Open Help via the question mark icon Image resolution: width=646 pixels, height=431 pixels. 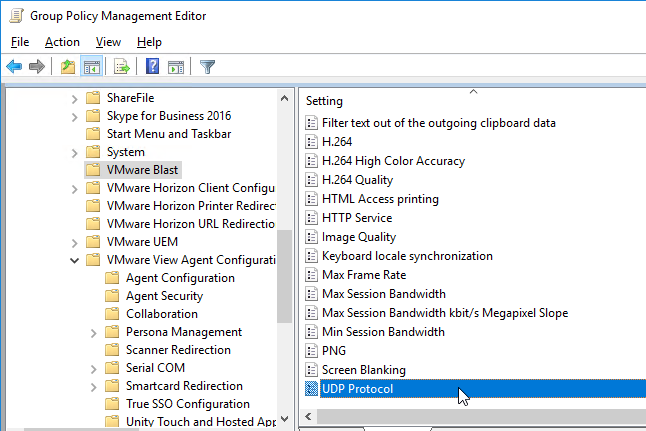(152, 66)
